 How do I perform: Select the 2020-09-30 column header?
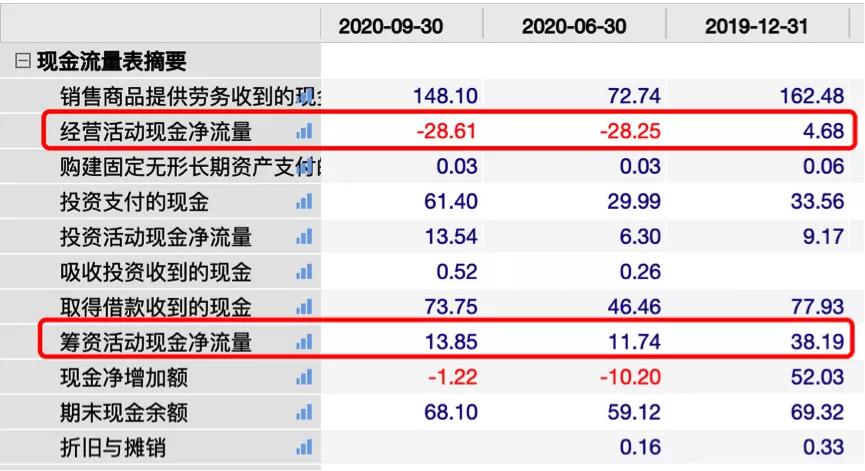[x=391, y=26]
